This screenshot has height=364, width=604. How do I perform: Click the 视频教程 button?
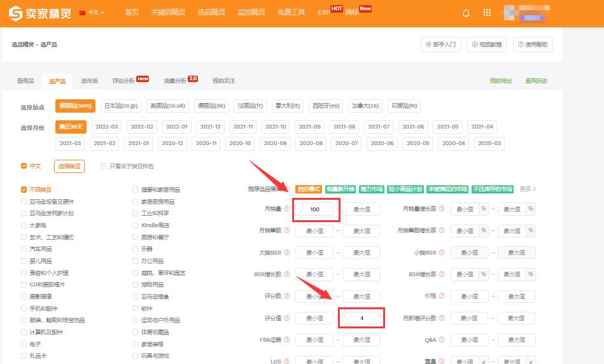(x=486, y=45)
